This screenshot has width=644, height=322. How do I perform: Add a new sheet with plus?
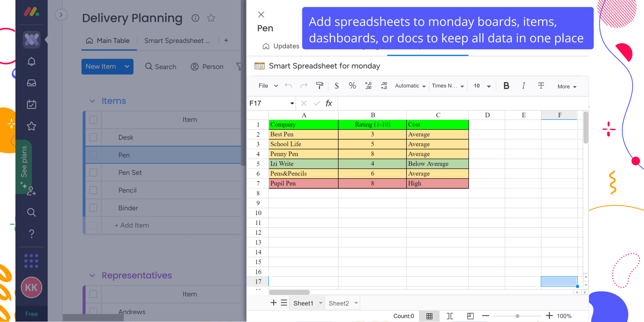click(x=274, y=303)
